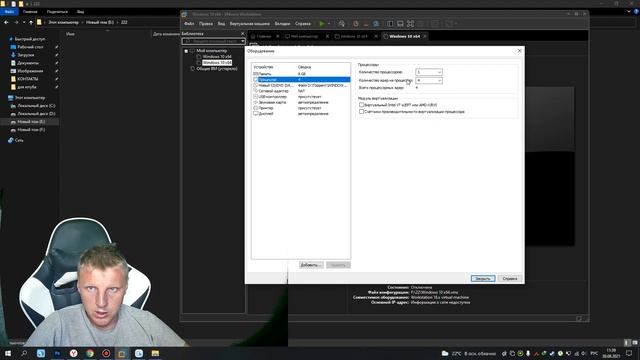Open the Windows Start menu
The image size is (640, 360).
[x=8, y=353]
